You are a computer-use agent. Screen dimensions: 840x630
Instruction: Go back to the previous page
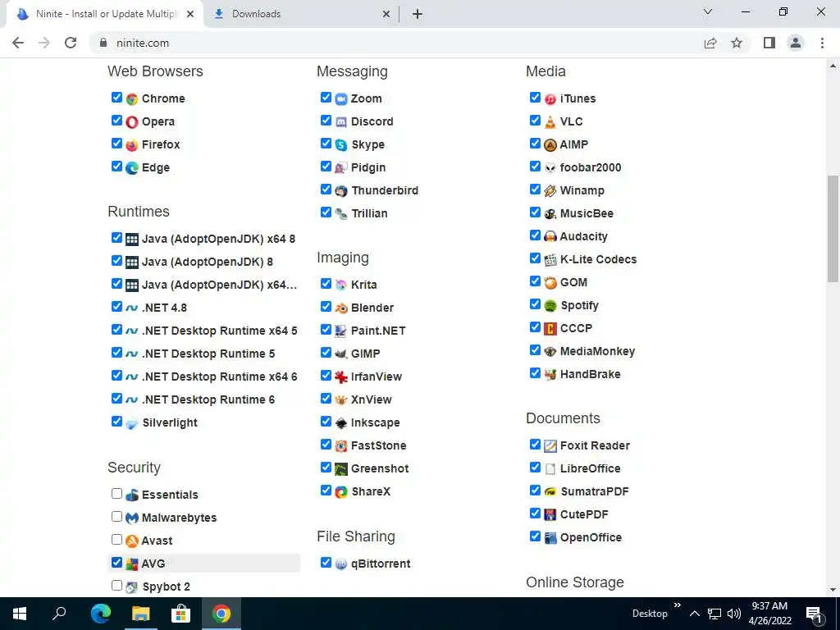click(18, 43)
